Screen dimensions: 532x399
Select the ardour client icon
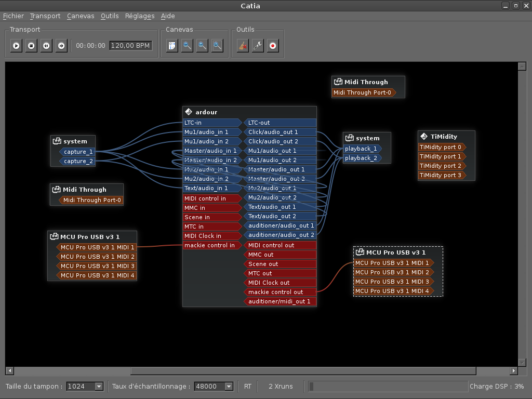pos(189,112)
